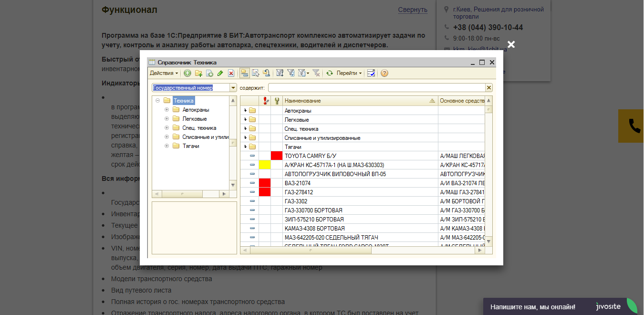
Task: Click the search text field after содержит
Action: coord(376,88)
